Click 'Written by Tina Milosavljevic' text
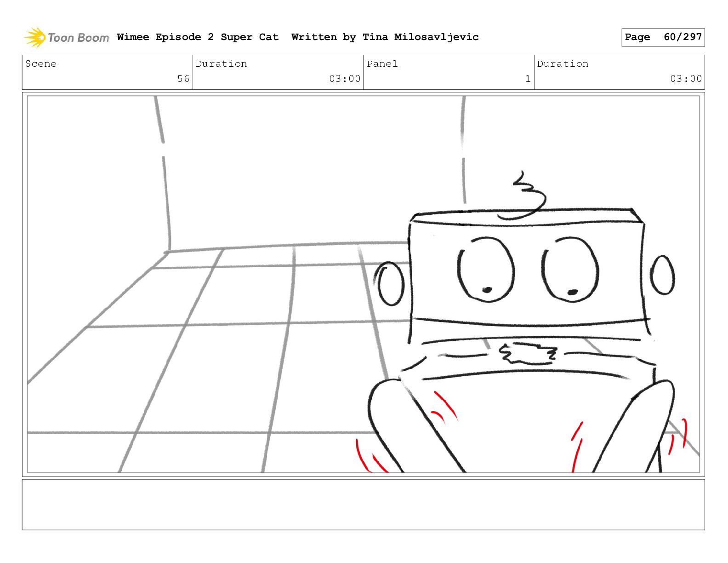 pos(385,37)
